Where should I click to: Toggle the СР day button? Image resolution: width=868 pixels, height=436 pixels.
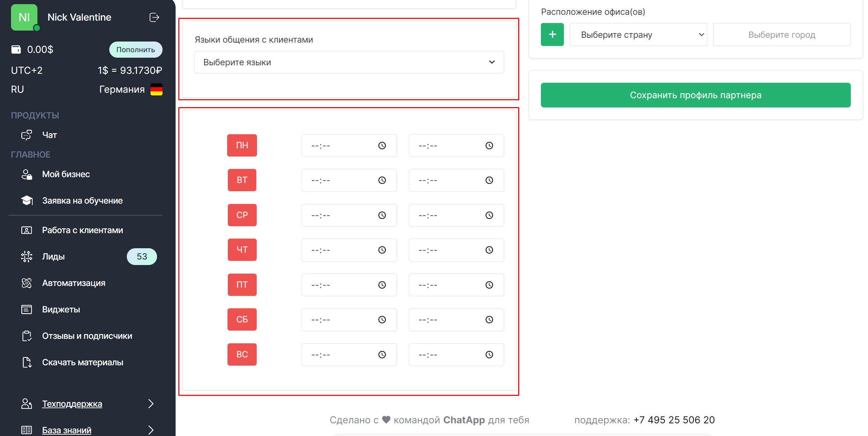coord(242,215)
